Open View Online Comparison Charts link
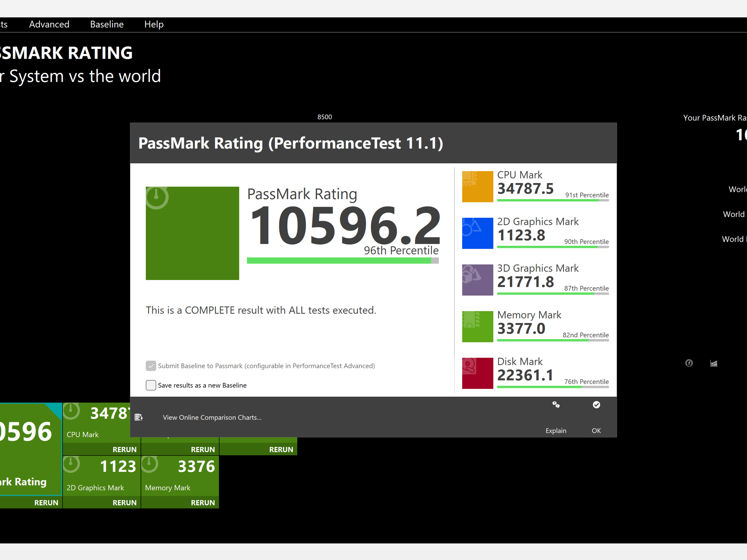This screenshot has height=560, width=747. [x=212, y=417]
